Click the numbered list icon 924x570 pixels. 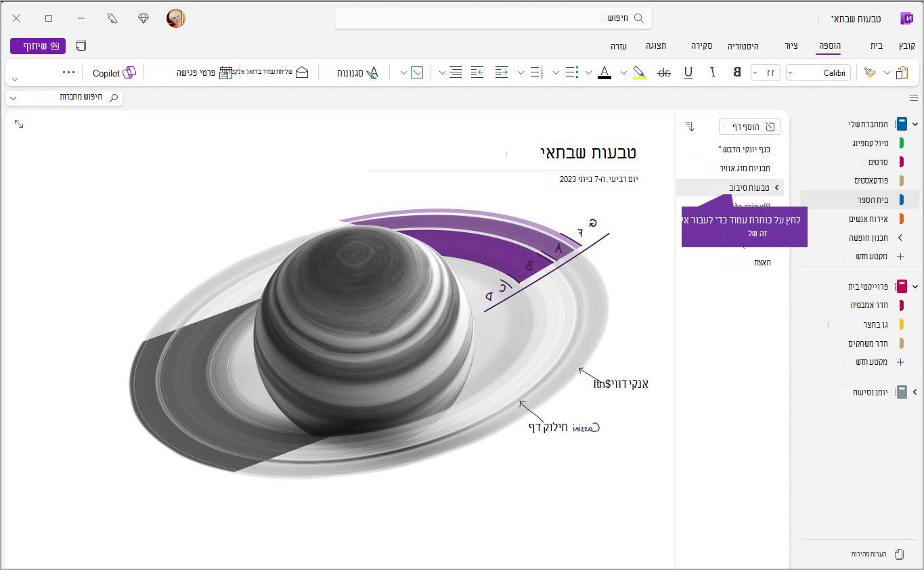click(537, 72)
